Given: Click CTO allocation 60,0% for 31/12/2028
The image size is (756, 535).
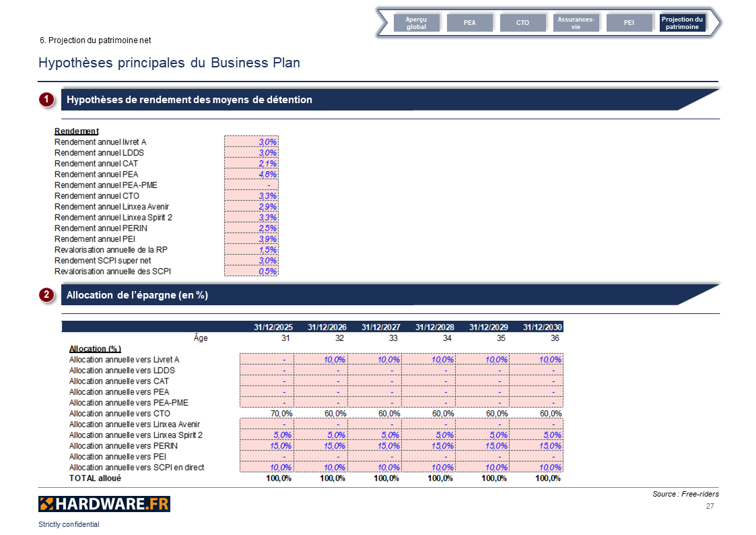Looking at the screenshot, I should click(x=442, y=414).
